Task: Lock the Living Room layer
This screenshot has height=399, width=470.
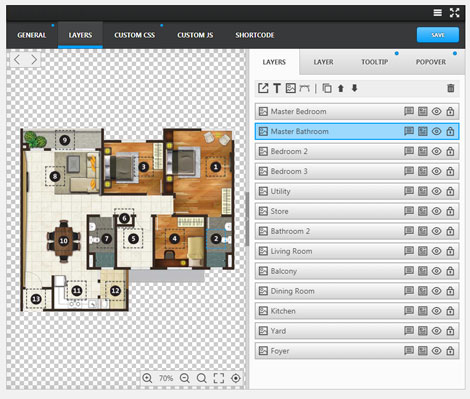Action: click(450, 251)
